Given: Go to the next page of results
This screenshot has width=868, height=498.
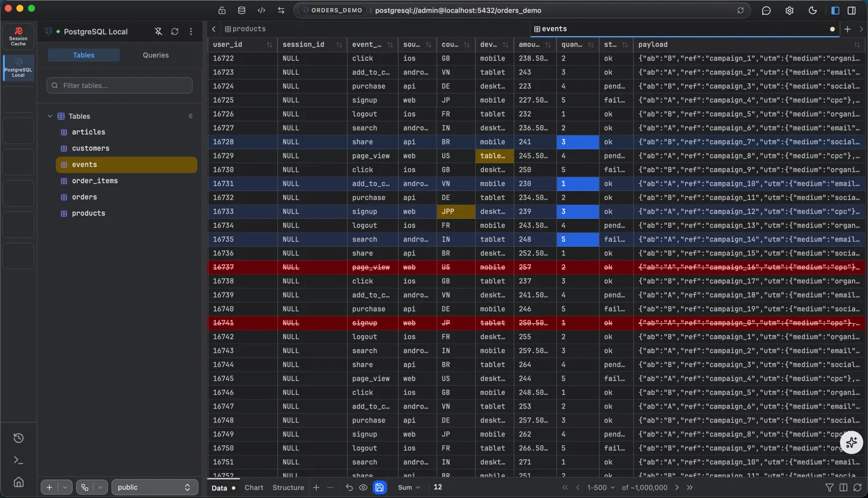Looking at the screenshot, I should [677, 488].
